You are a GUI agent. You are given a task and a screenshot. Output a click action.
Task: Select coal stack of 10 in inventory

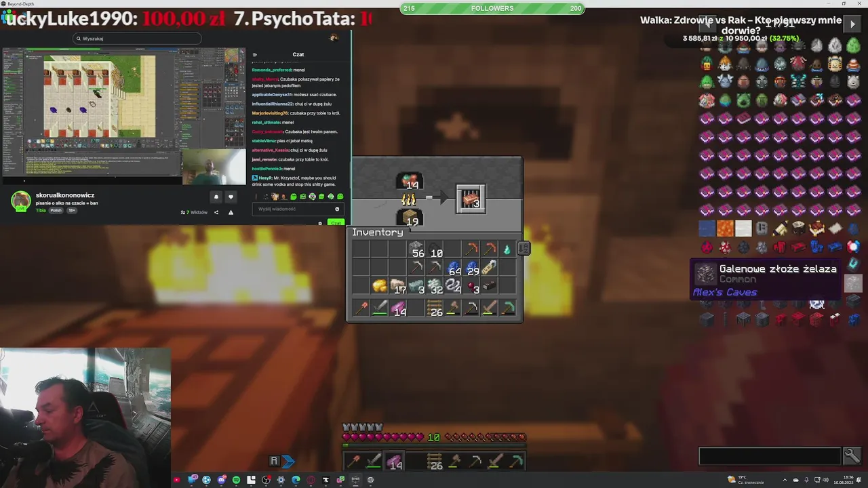(x=435, y=249)
